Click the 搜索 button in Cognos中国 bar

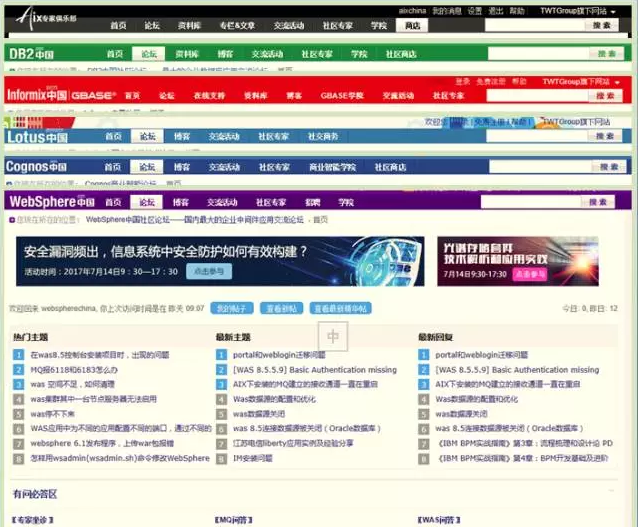click(609, 167)
